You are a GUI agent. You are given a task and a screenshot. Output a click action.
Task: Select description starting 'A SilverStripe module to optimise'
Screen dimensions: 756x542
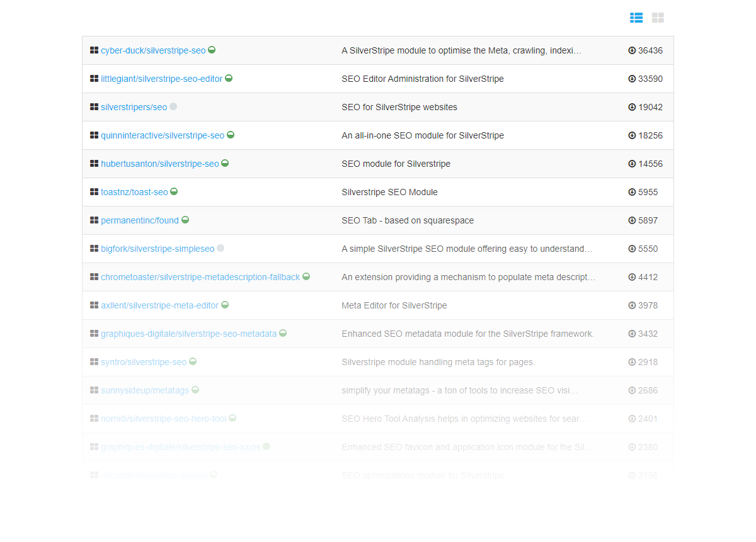[x=462, y=50]
